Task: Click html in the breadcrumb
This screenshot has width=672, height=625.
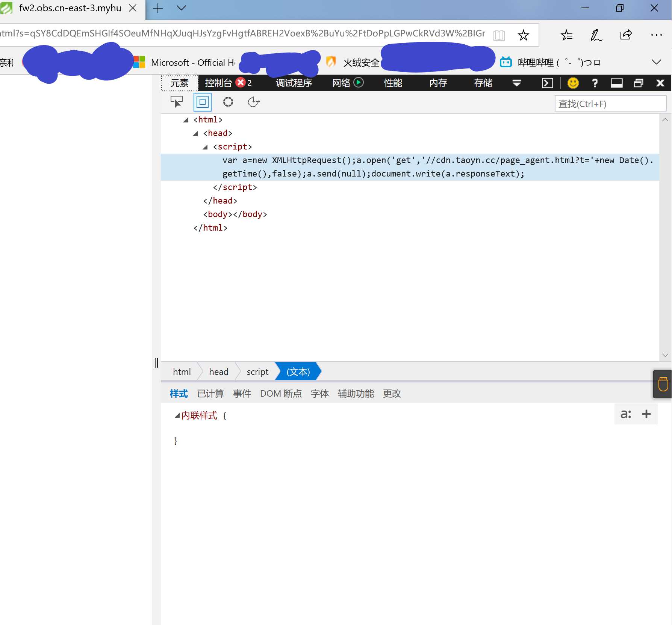Action: [x=182, y=372]
